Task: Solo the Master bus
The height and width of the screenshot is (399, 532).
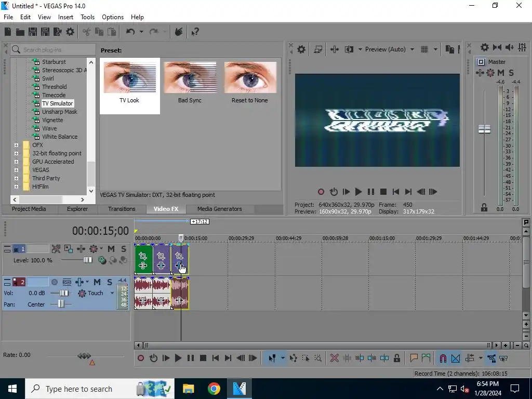Action: (x=511, y=73)
